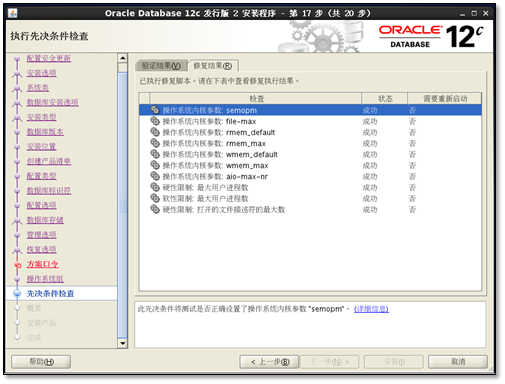Select row 操作系统内核参数: wmem_default
This screenshot has width=505, height=384.
point(310,154)
